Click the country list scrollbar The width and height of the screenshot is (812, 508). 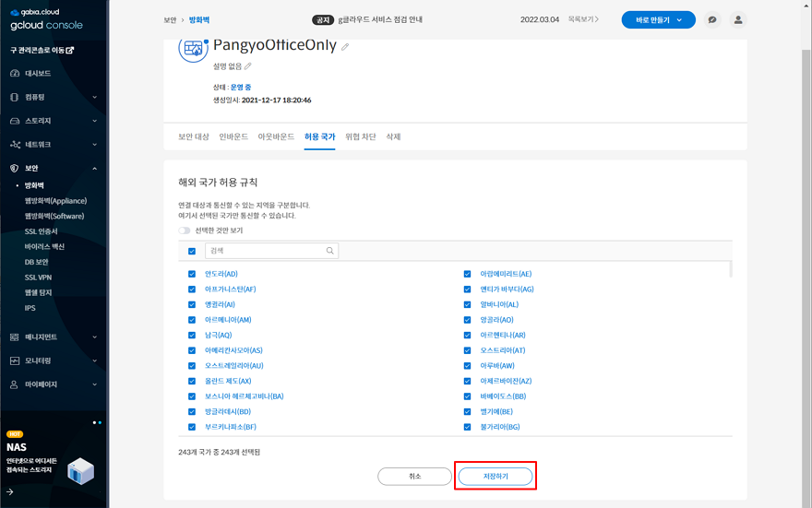(x=731, y=269)
